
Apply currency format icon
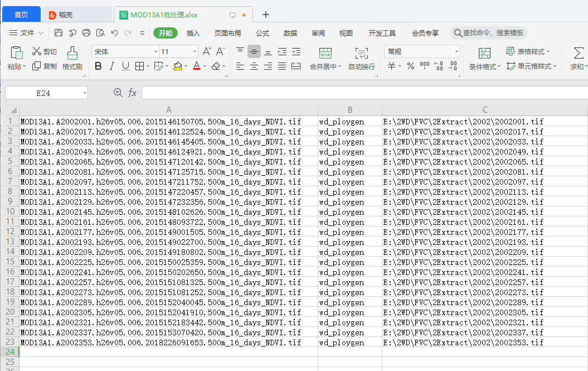[x=391, y=66]
